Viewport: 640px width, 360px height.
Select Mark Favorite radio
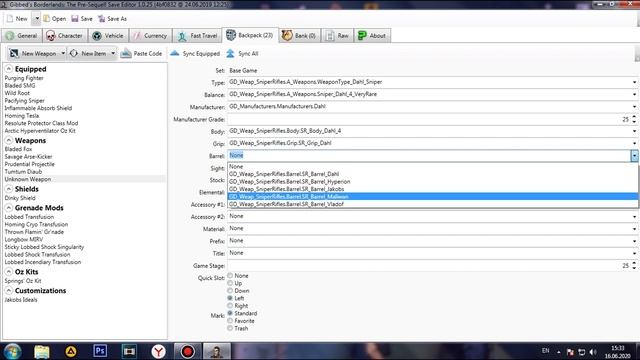pyautogui.click(x=230, y=321)
